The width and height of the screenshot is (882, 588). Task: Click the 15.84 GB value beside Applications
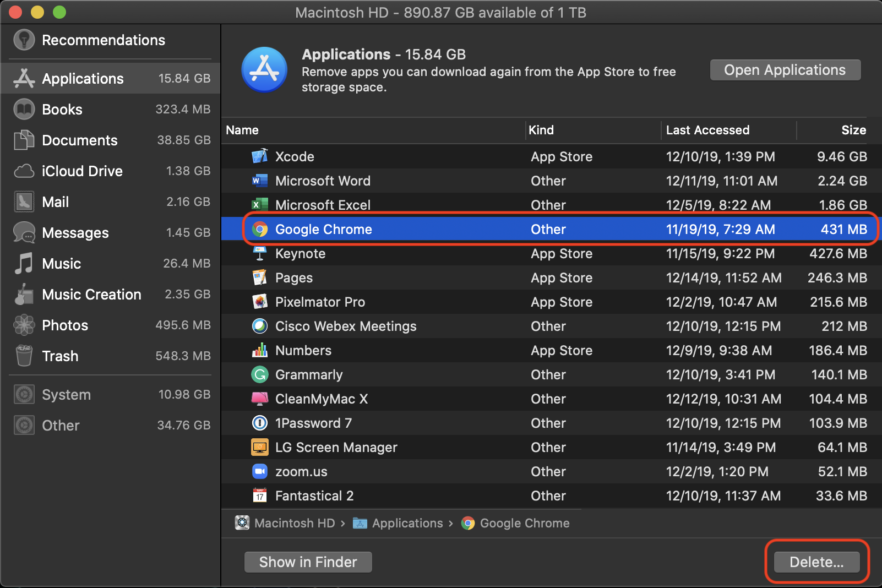pos(184,78)
